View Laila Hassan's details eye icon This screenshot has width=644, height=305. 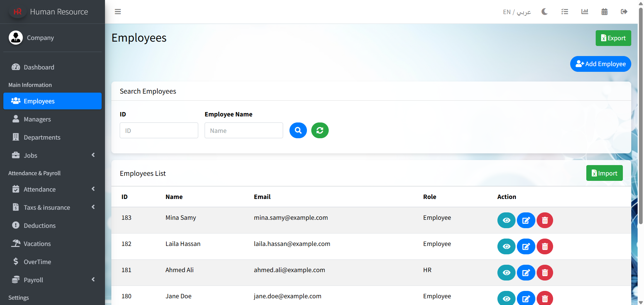click(x=506, y=247)
